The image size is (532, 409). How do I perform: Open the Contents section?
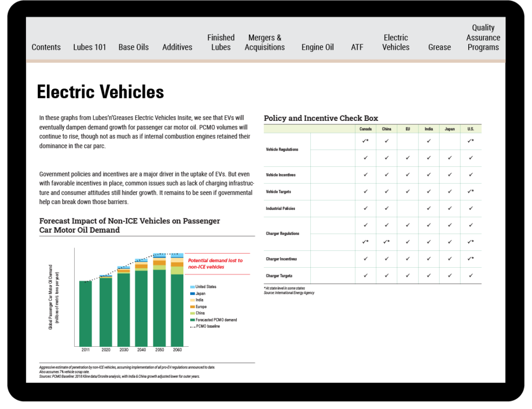pos(46,47)
